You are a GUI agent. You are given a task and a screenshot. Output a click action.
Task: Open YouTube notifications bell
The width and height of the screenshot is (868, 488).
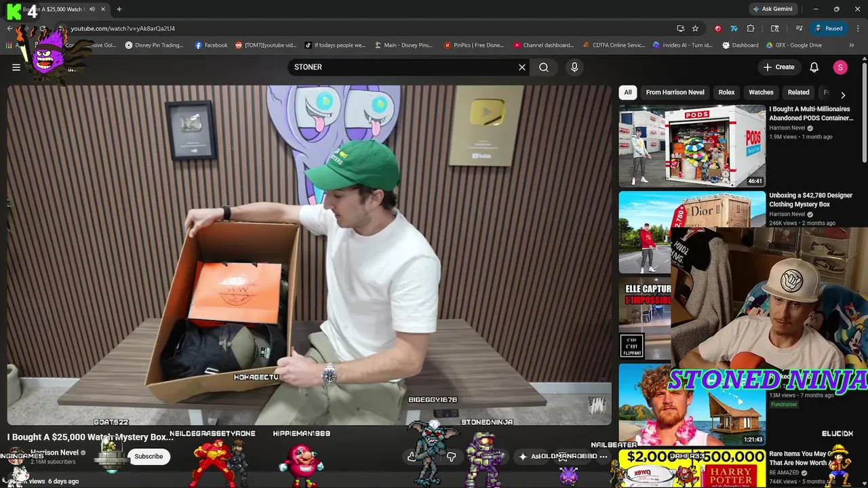pyautogui.click(x=814, y=67)
